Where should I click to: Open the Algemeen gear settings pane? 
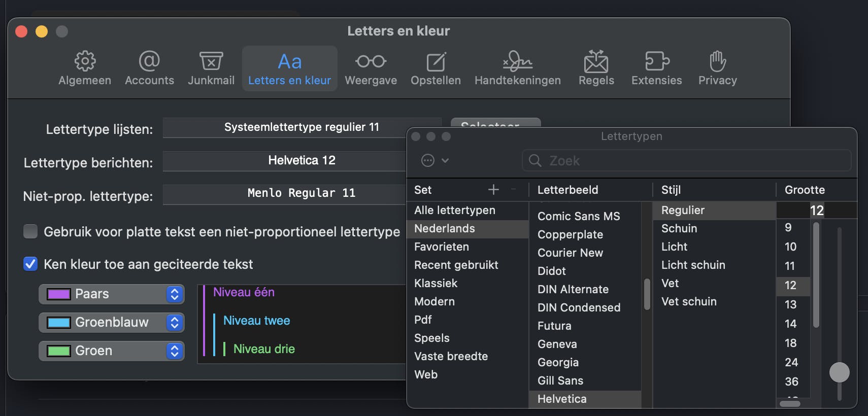pos(85,68)
